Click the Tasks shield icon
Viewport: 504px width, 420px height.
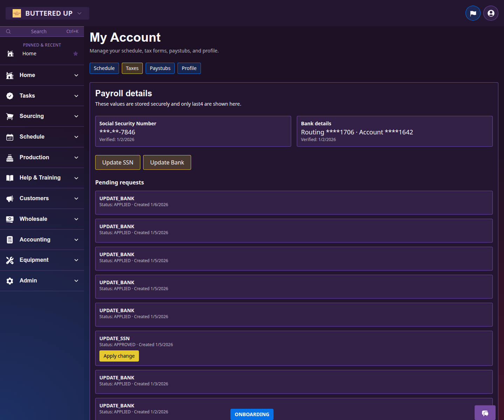[9, 96]
